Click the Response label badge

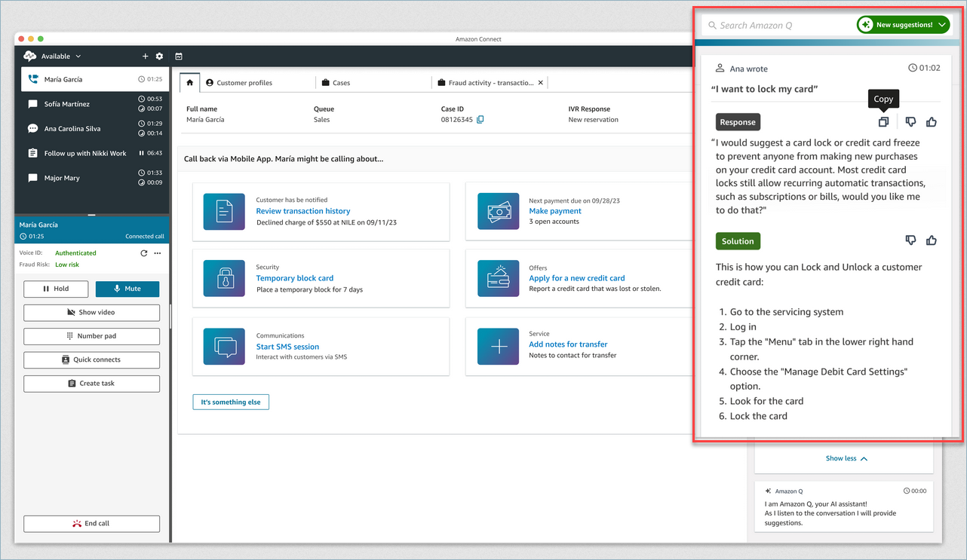point(738,122)
